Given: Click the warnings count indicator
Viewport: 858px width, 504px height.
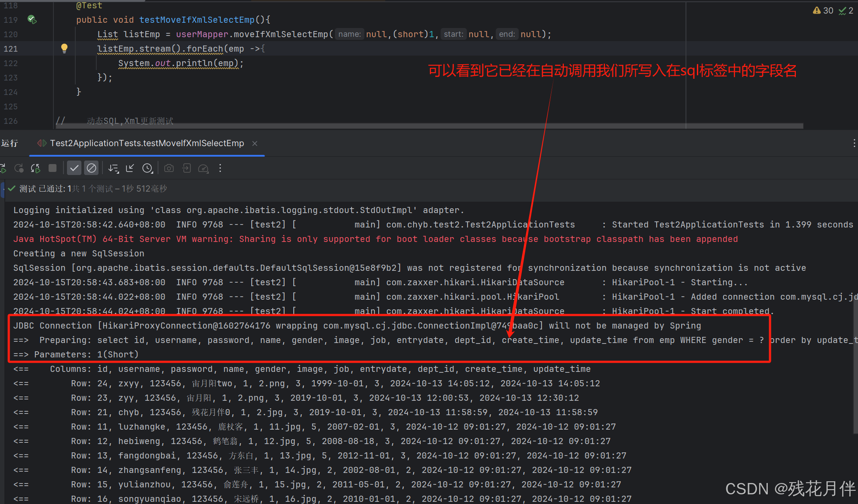Looking at the screenshot, I should click(823, 10).
